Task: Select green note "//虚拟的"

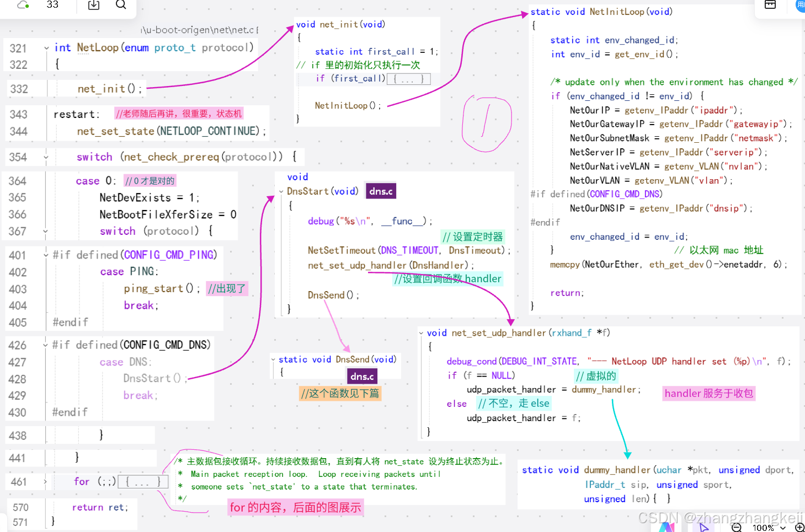Action: pyautogui.click(x=595, y=376)
